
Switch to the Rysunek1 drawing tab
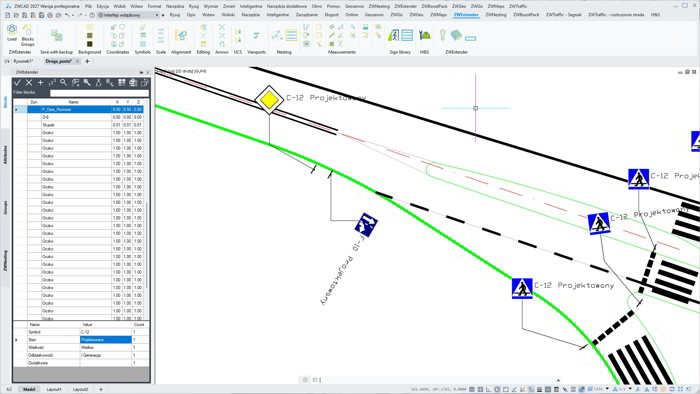coord(23,61)
